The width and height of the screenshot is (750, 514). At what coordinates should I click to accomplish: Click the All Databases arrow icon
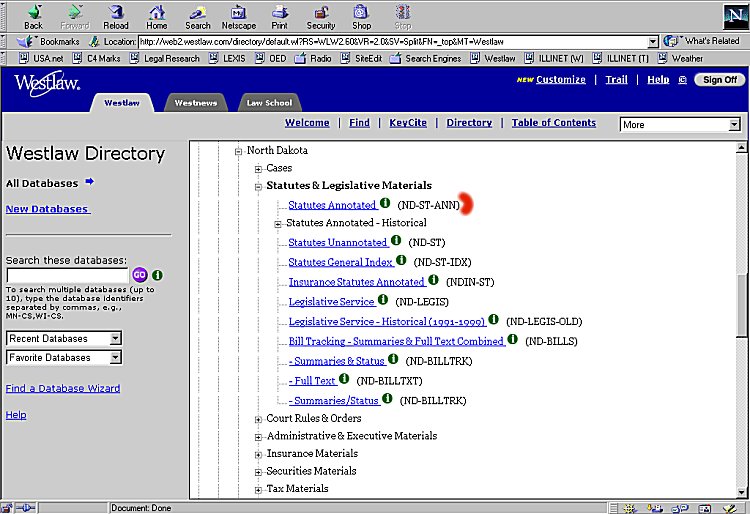[x=89, y=182]
